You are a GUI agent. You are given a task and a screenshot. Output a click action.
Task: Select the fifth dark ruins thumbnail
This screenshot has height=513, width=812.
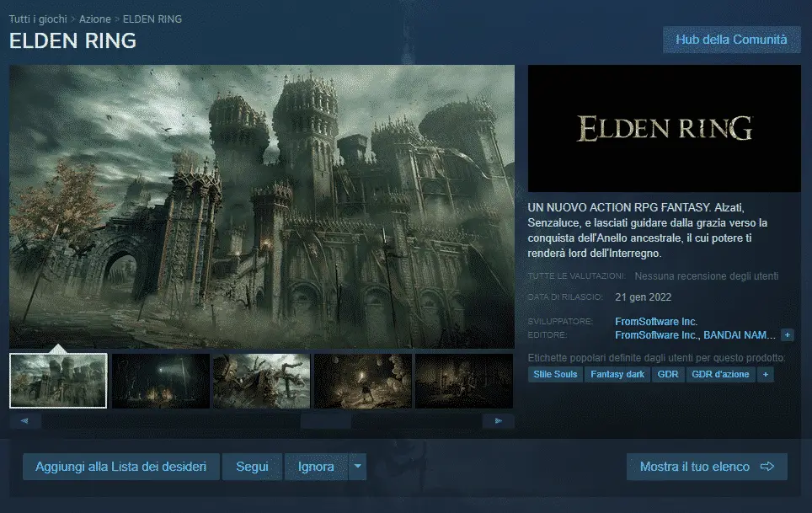tap(464, 381)
